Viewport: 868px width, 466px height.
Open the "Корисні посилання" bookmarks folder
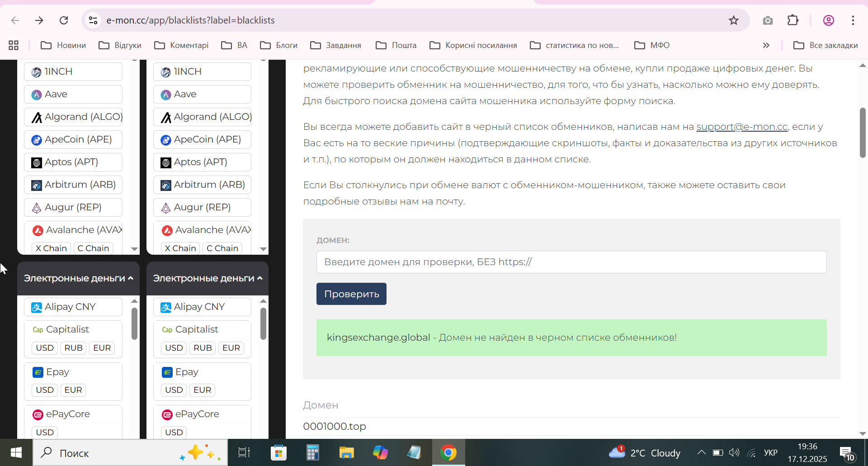473,45
